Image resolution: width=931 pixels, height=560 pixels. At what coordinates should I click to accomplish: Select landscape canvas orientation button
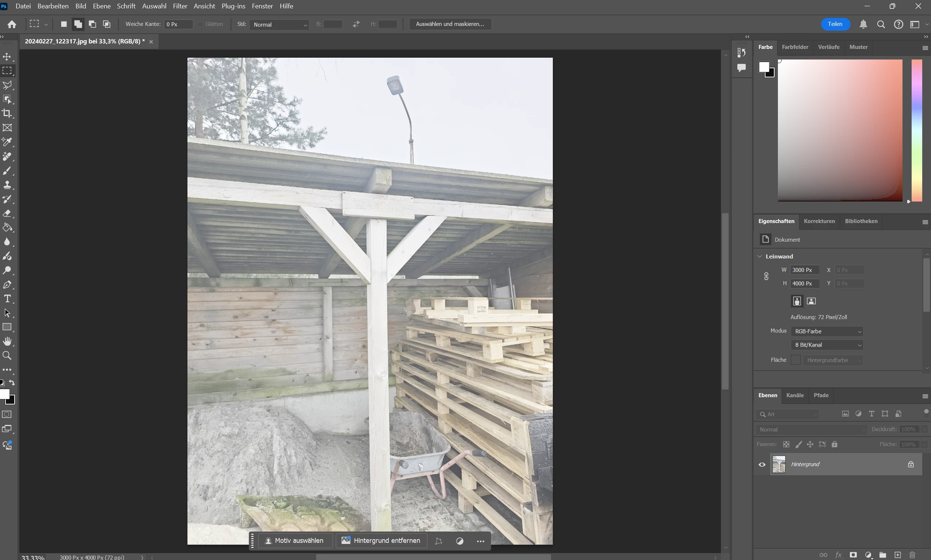tap(811, 301)
